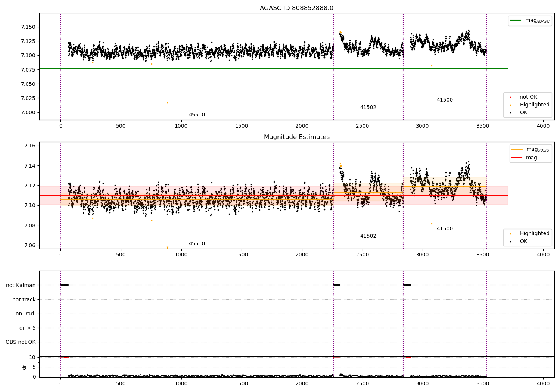Click the 'OK' legend entry in top plot

click(x=523, y=113)
